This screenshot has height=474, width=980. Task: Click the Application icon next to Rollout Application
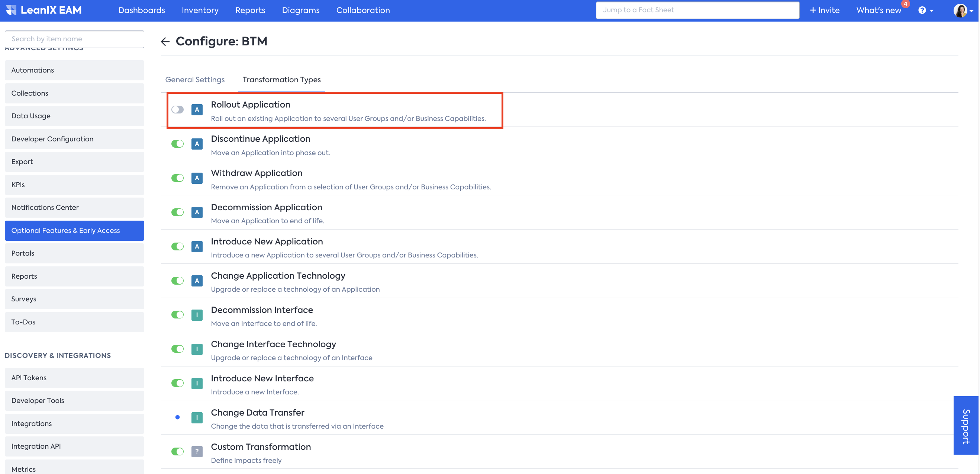(197, 110)
